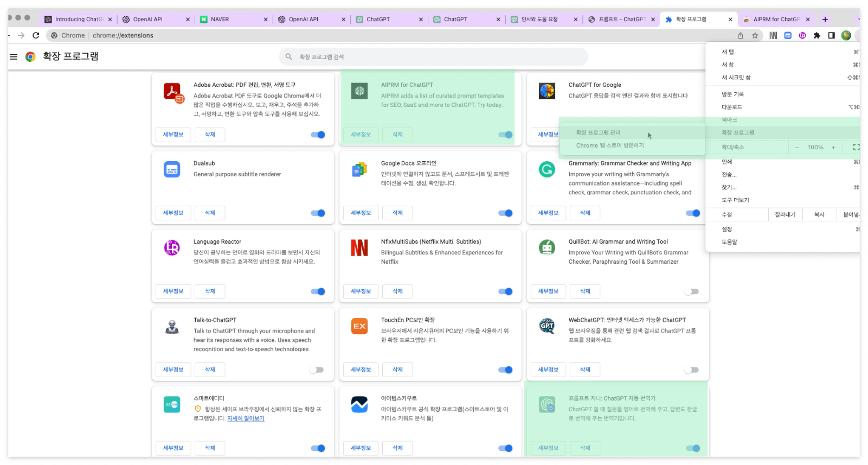Click the AIPRM for ChatGPT extension logo
This screenshot has height=465, width=868.
click(359, 91)
